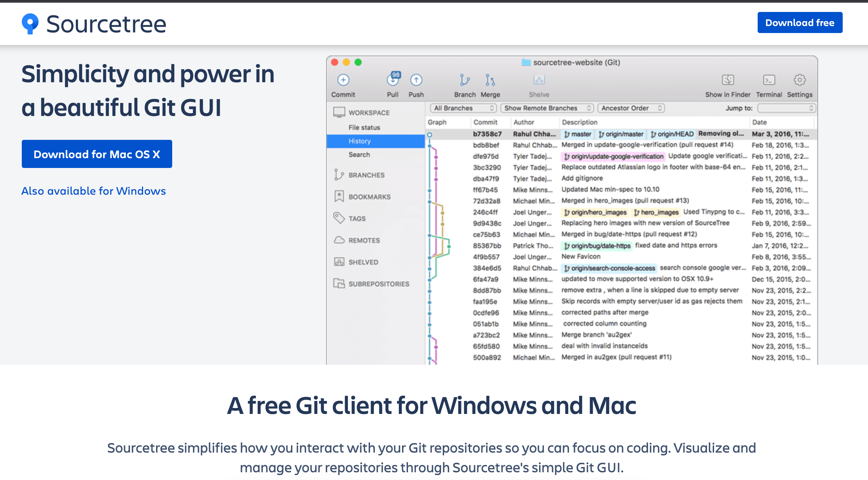This screenshot has height=480, width=868.
Task: Click the green zoom window dot
Action: point(358,62)
